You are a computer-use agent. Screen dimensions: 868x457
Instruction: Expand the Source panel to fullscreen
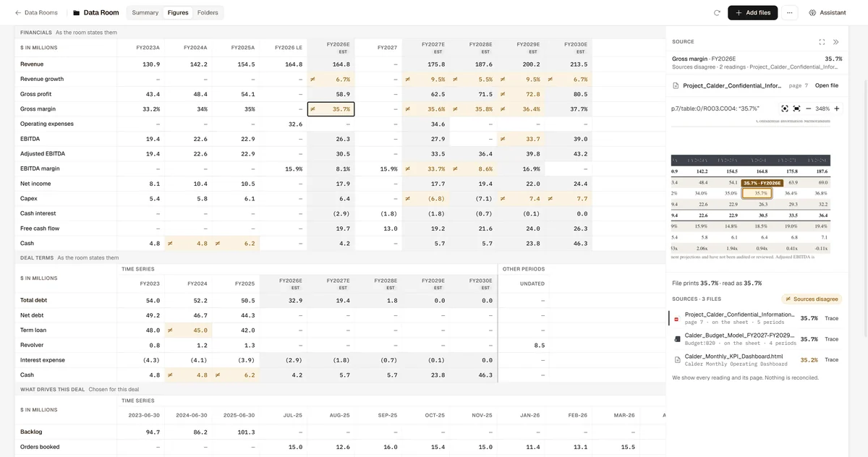(822, 42)
